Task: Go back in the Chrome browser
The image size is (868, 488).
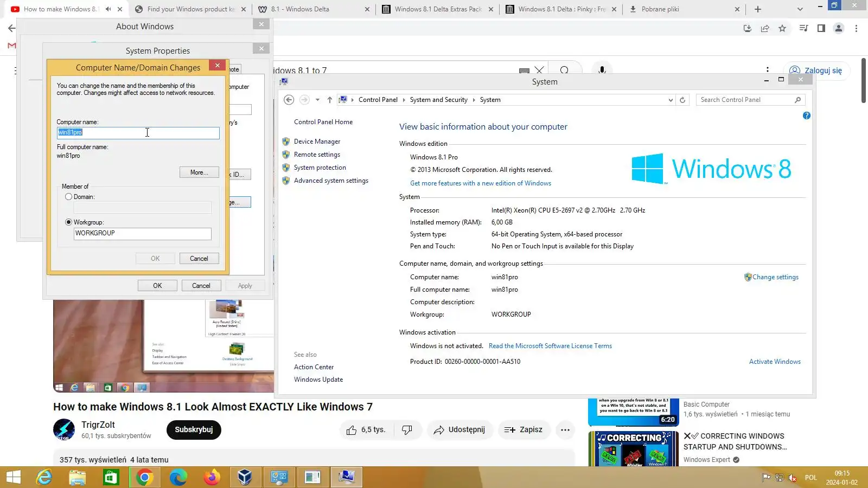Action: [11, 28]
